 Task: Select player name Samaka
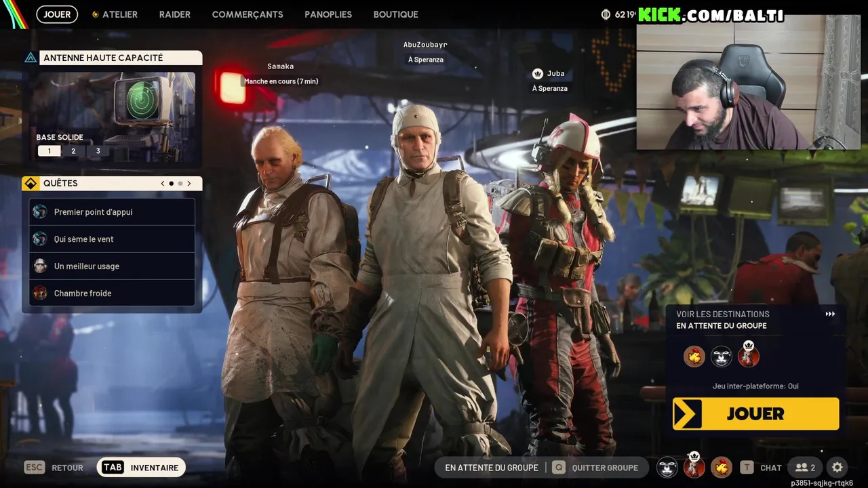coord(280,66)
